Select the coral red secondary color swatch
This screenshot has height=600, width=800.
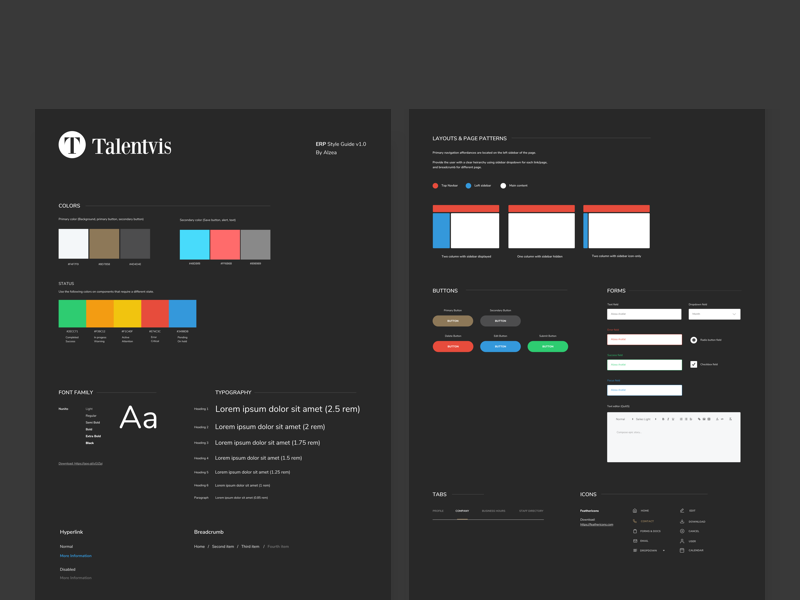tap(225, 244)
